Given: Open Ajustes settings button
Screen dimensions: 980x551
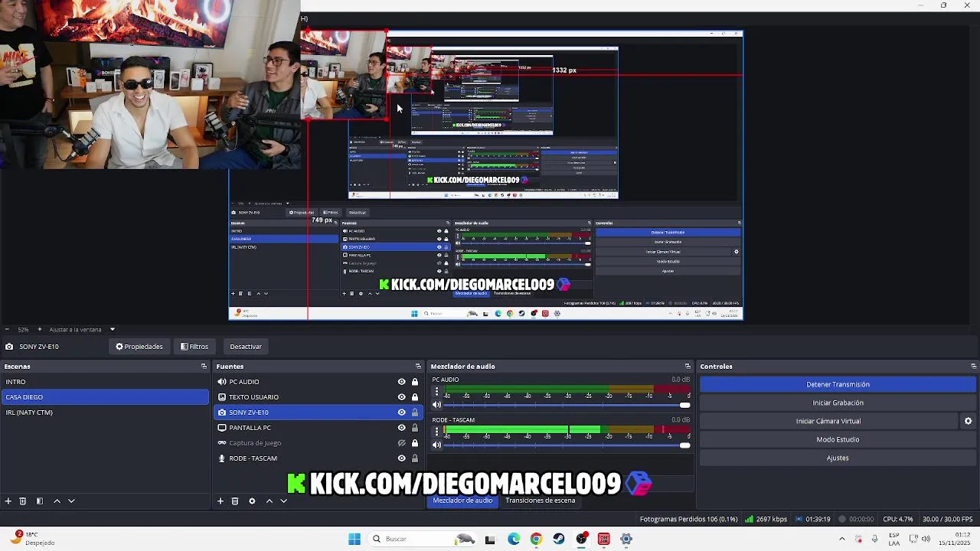Looking at the screenshot, I should [x=838, y=458].
